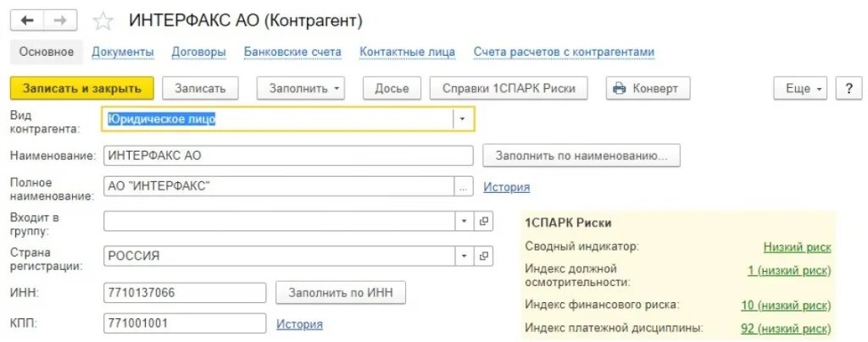Open the help question mark button
Screen dimensions: 868x342
849,88
